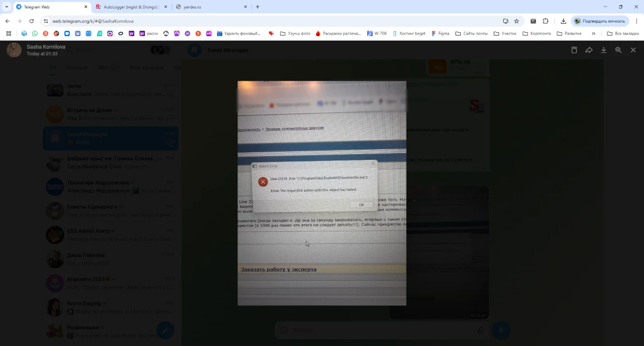Delete the photo using trash icon
This screenshot has height=346, width=644.
pyautogui.click(x=574, y=50)
